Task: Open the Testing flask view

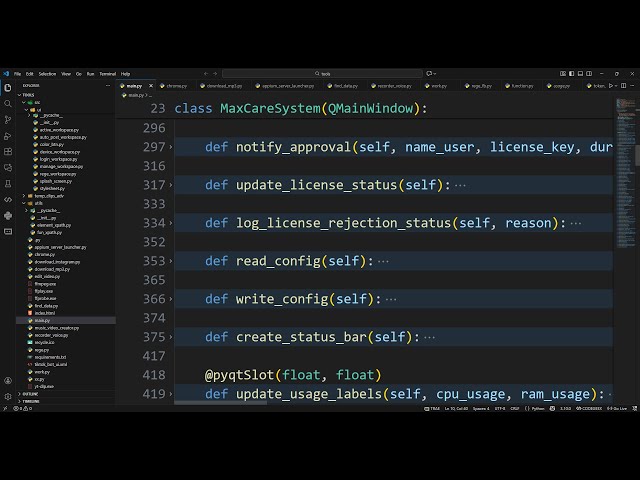Action: 8,184
